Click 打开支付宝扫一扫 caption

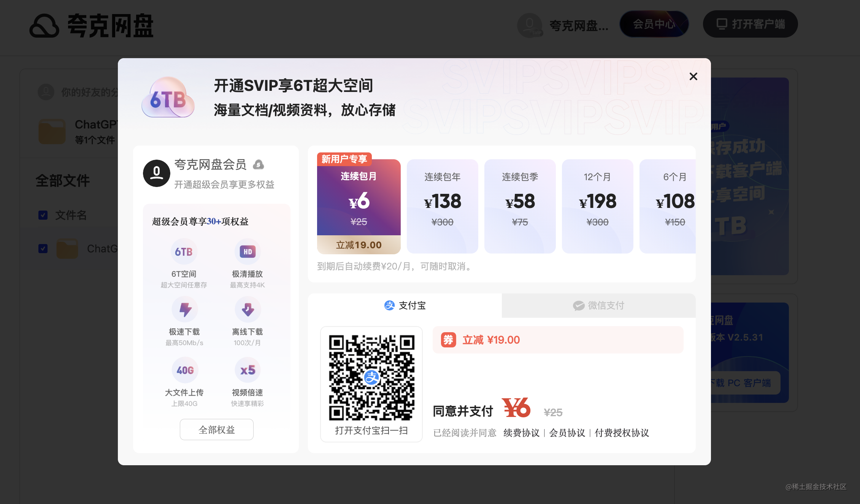pyautogui.click(x=371, y=430)
